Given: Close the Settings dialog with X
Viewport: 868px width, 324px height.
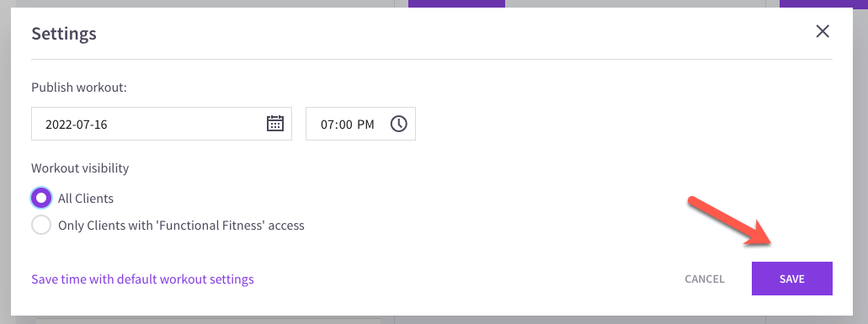Looking at the screenshot, I should [x=823, y=31].
